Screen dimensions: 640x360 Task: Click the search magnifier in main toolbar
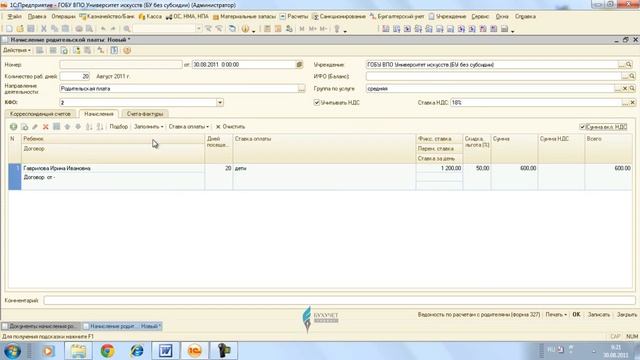pos(127,29)
